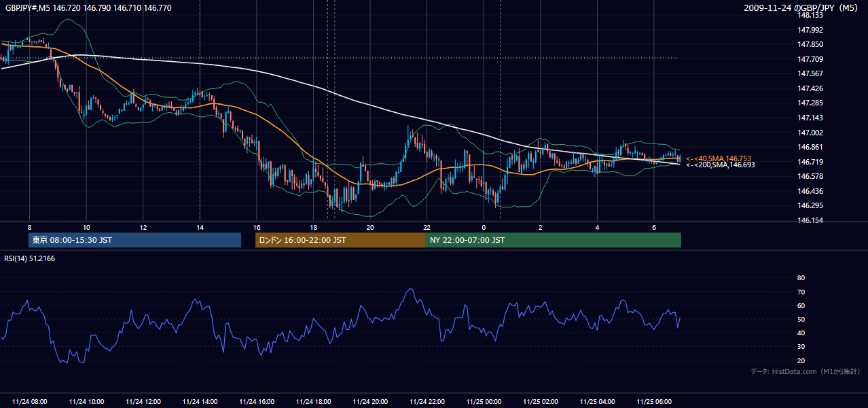The width and height of the screenshot is (868, 408).
Task: Click the 11/24 20:00 time label
Action: tap(370, 401)
